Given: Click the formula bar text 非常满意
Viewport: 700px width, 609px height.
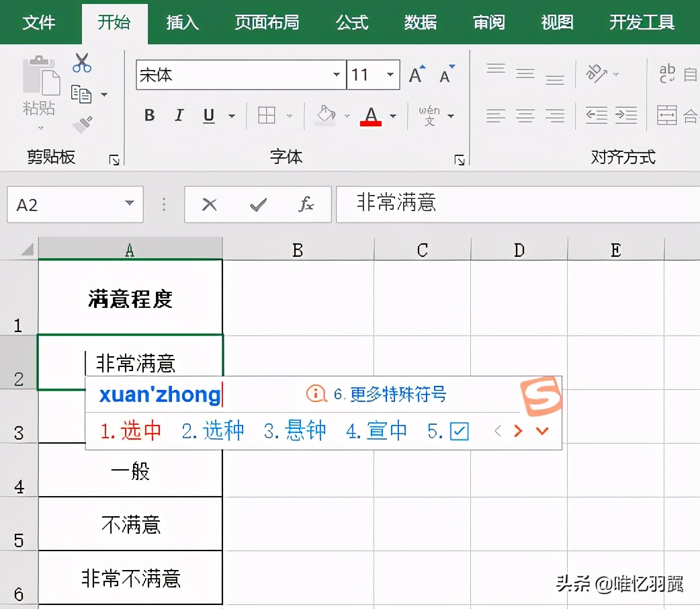Looking at the screenshot, I should pyautogui.click(x=396, y=202).
